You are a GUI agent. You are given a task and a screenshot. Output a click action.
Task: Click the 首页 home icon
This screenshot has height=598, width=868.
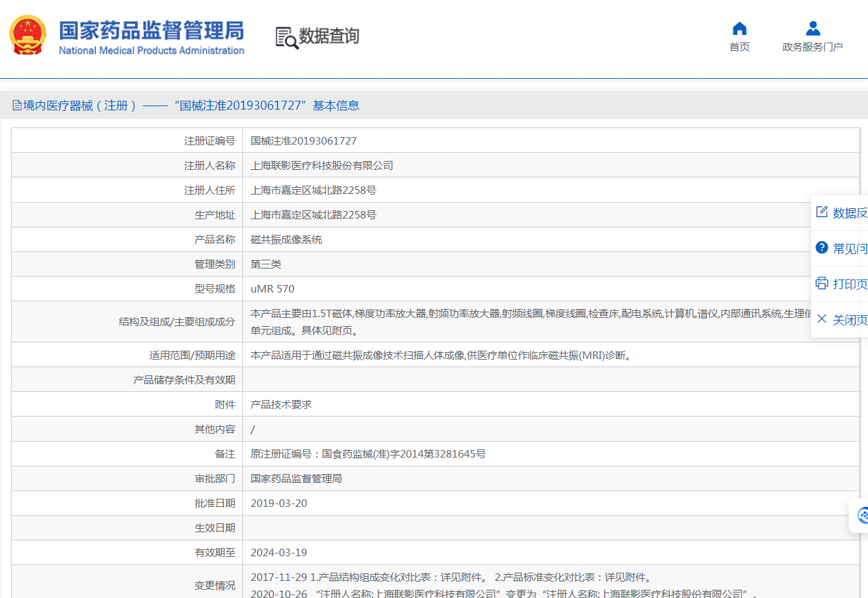click(739, 28)
